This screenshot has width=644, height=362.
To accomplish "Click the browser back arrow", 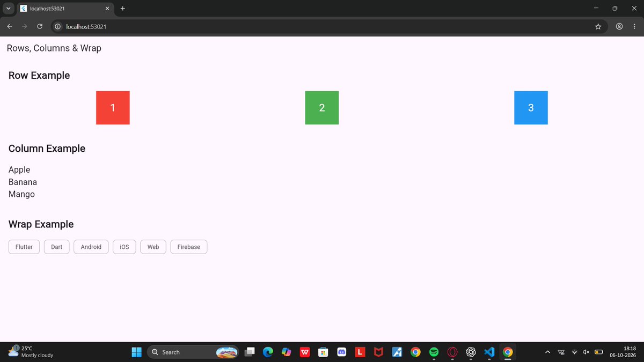I will (x=10, y=26).
